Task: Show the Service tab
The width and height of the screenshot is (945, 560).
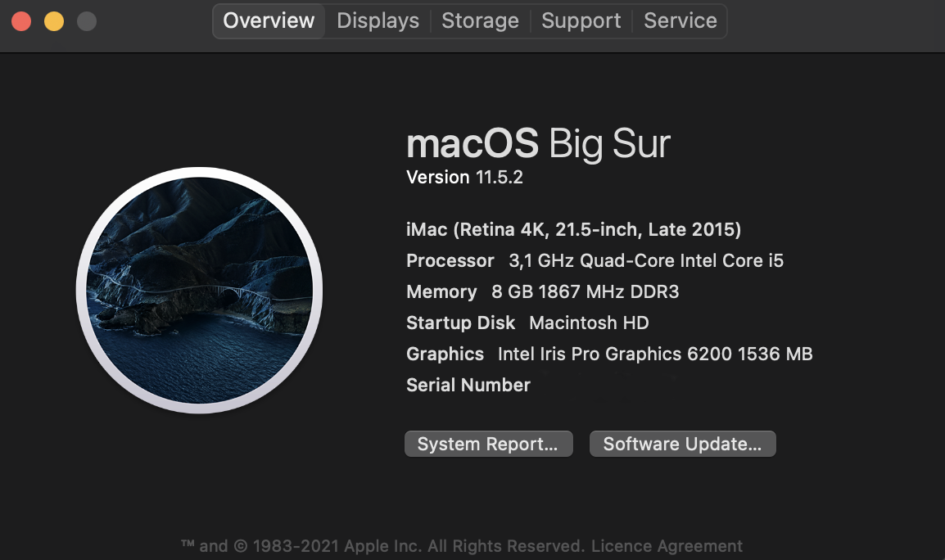Action: pyautogui.click(x=680, y=20)
